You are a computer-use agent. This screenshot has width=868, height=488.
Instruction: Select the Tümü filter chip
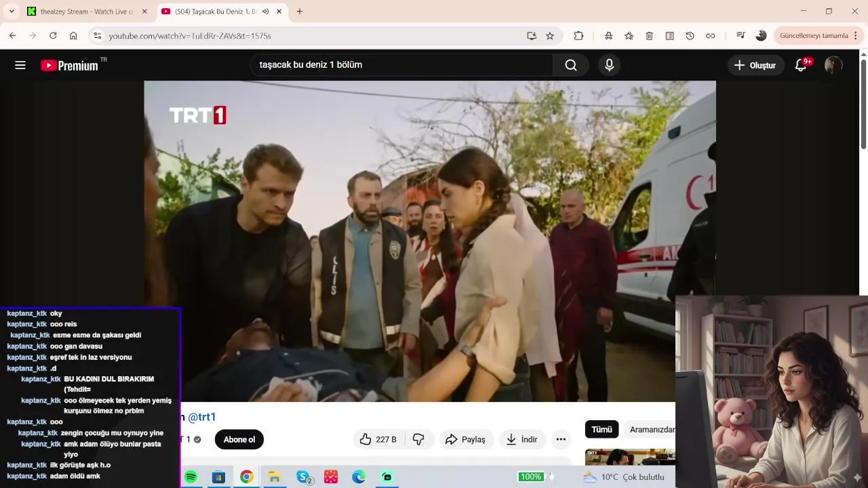tap(601, 430)
